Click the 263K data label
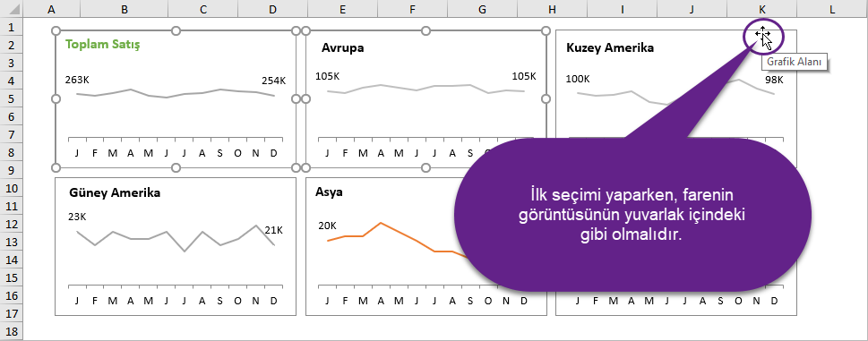Screen dimensions: 868x341 77,80
